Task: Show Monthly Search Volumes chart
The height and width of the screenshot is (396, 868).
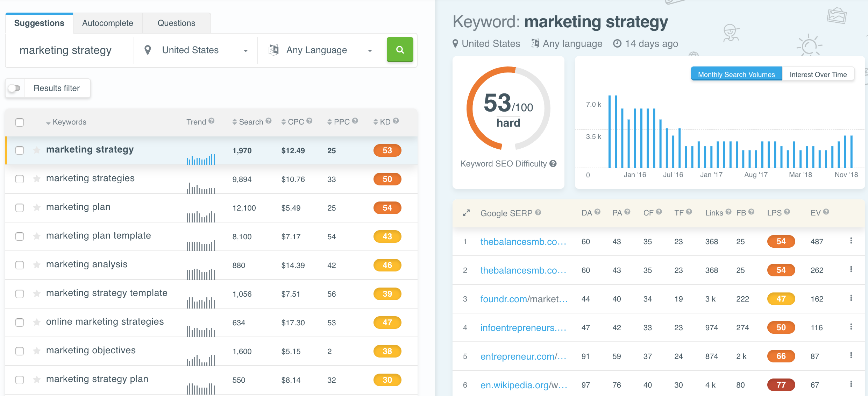Action: [737, 74]
